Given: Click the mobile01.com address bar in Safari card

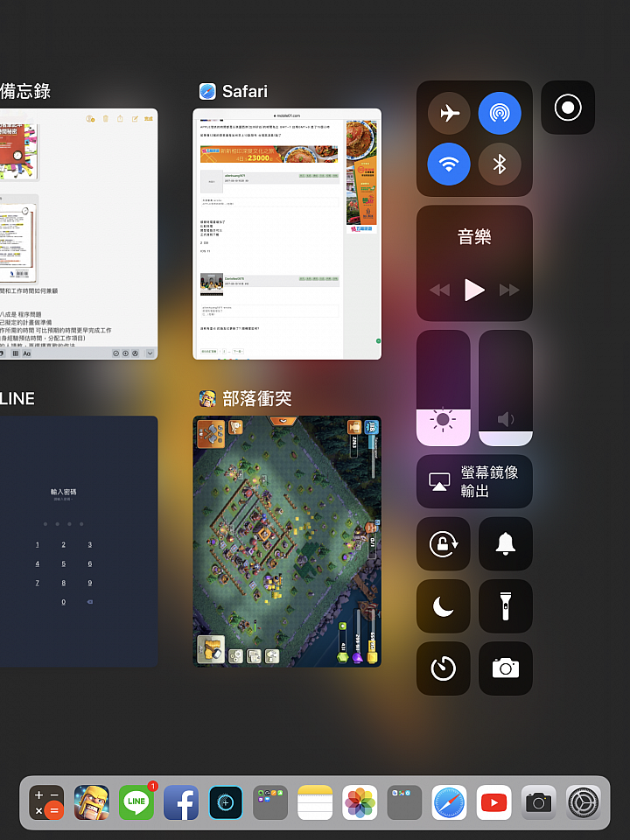Looking at the screenshot, I should (x=287, y=115).
